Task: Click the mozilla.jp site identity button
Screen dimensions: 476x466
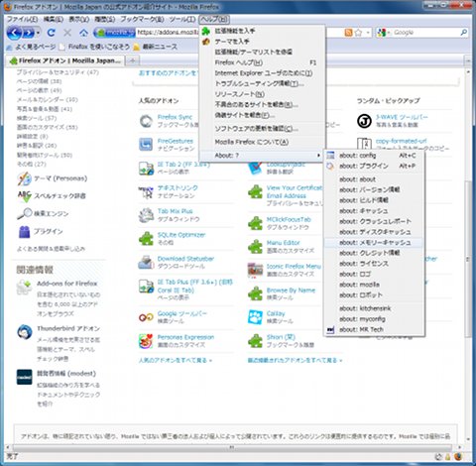Action: [115, 33]
